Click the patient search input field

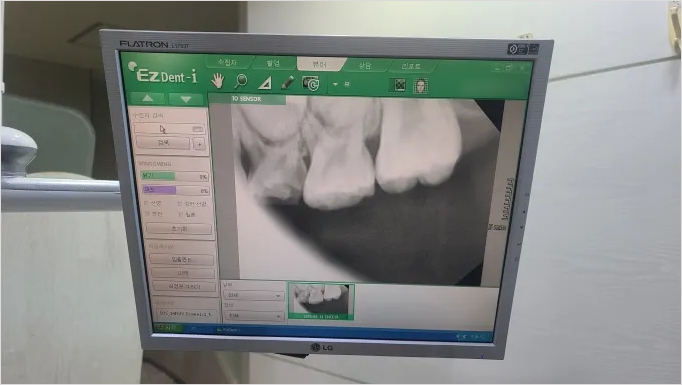coord(169,129)
